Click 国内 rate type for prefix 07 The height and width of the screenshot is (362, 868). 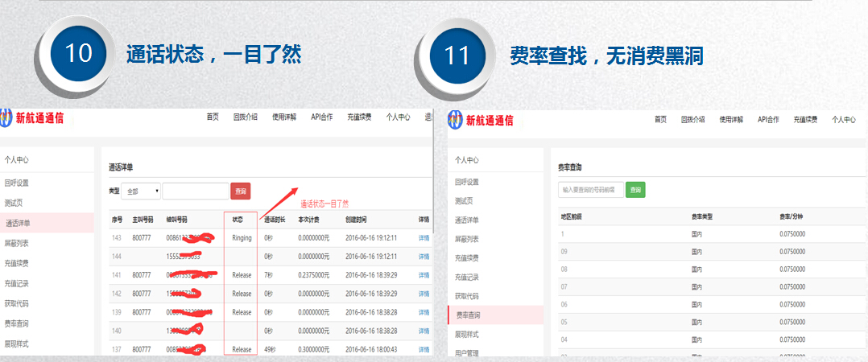[x=697, y=287]
